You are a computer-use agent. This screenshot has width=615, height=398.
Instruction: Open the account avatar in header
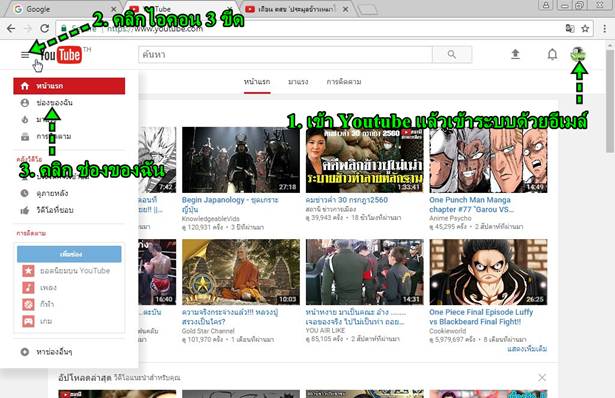tap(578, 54)
